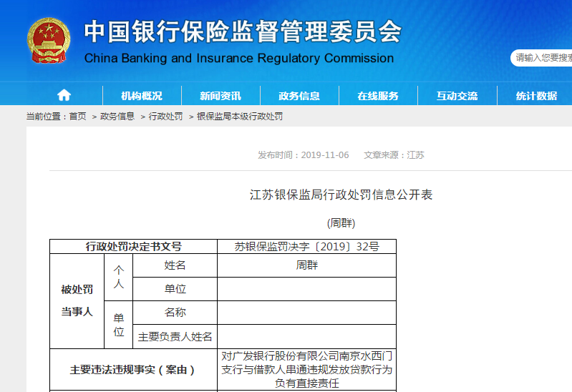Open the 机构概况 menu
The image size is (572, 392).
click(x=142, y=96)
